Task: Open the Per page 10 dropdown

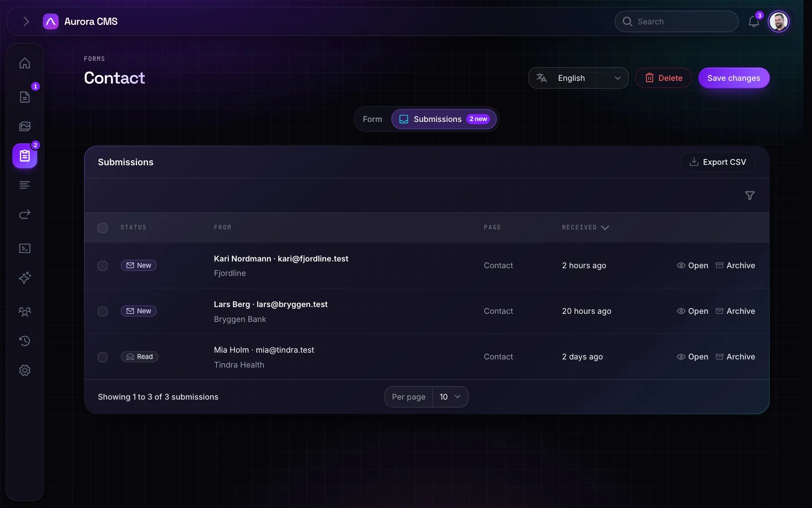Action: (x=450, y=397)
